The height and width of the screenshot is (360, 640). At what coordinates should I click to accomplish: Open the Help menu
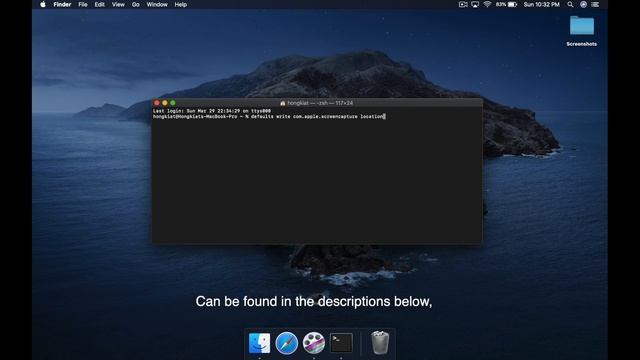pyautogui.click(x=180, y=4)
